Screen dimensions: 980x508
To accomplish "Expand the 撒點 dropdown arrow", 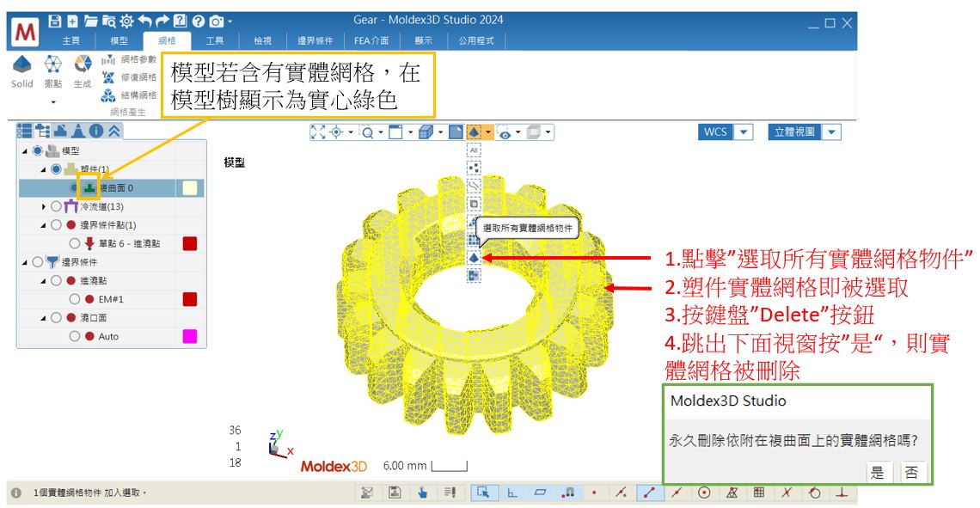I will tap(53, 101).
